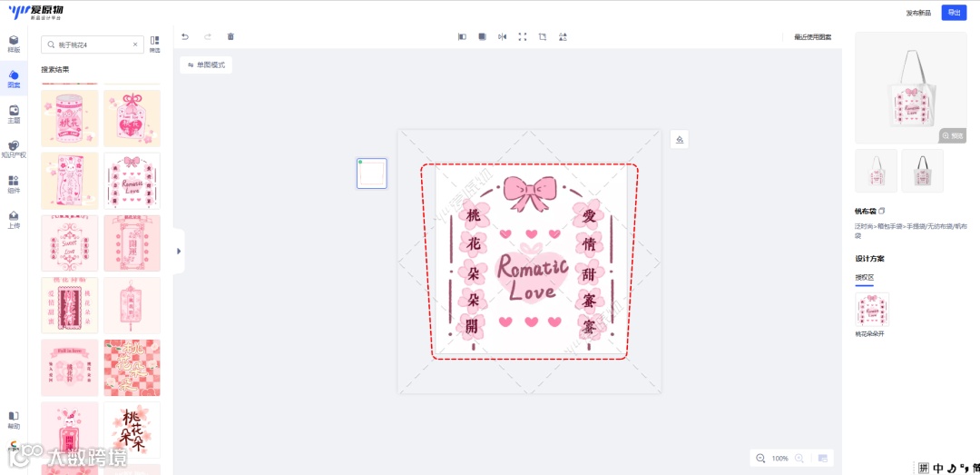The width and height of the screenshot is (980, 475).
Task: Open the 知识产权 IP section in sidebar
Action: click(x=14, y=149)
